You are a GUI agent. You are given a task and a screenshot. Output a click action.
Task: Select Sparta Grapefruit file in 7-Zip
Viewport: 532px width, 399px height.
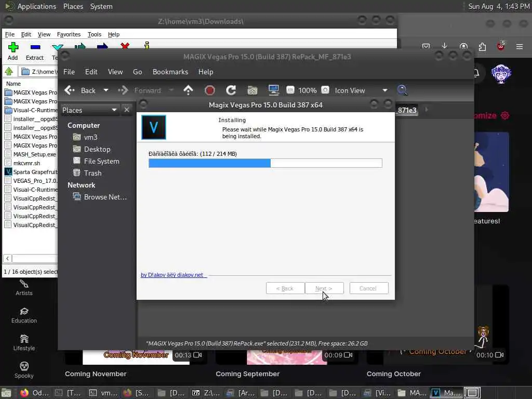click(x=31, y=172)
